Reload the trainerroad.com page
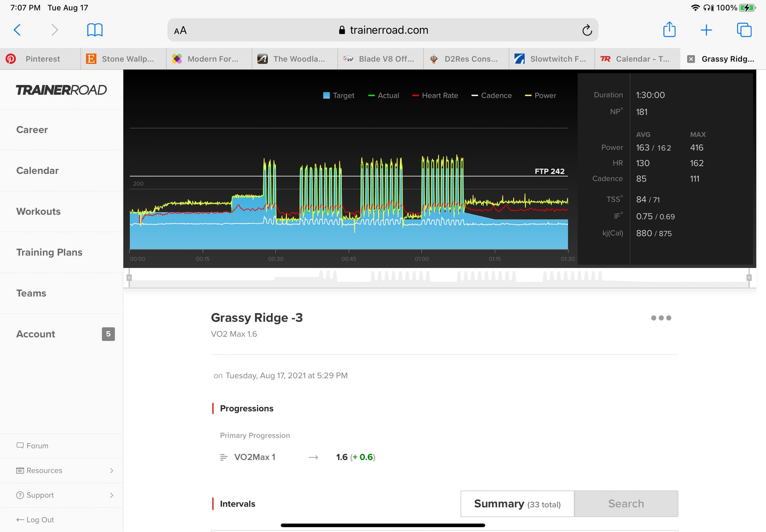The height and width of the screenshot is (532, 766). tap(587, 30)
